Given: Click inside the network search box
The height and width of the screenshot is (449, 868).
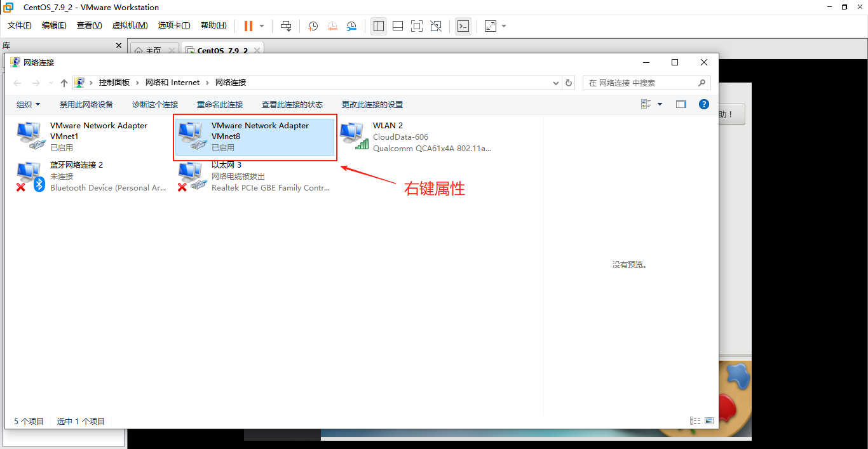Looking at the screenshot, I should point(642,83).
